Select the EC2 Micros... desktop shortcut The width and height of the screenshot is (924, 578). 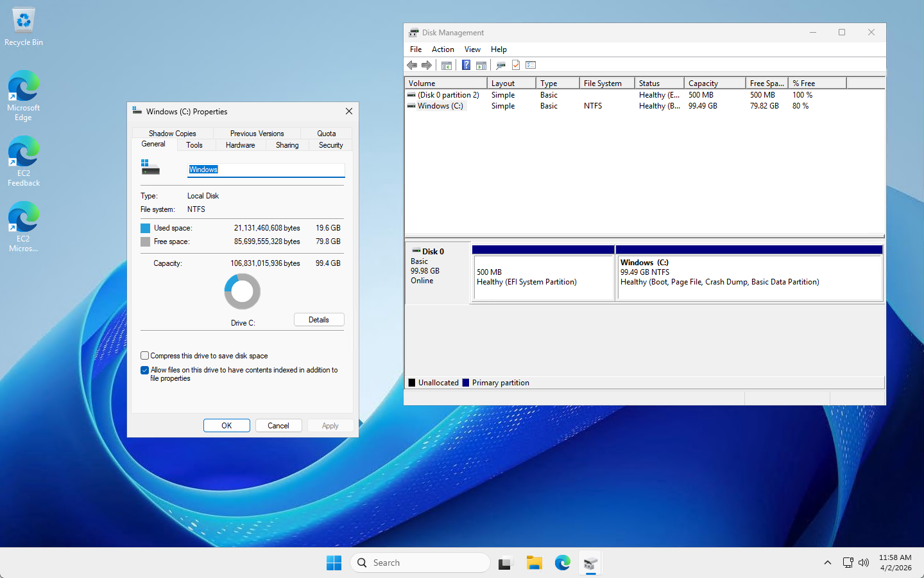(24, 226)
